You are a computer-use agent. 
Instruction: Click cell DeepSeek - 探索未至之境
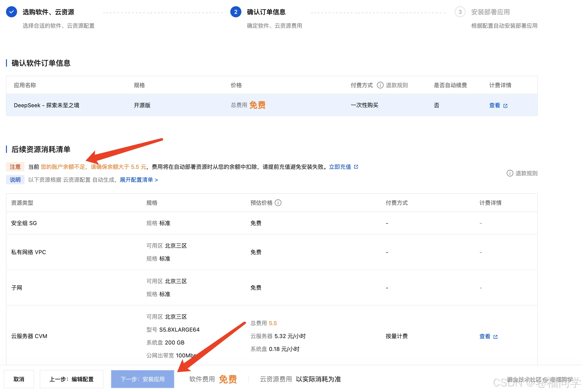[47, 105]
